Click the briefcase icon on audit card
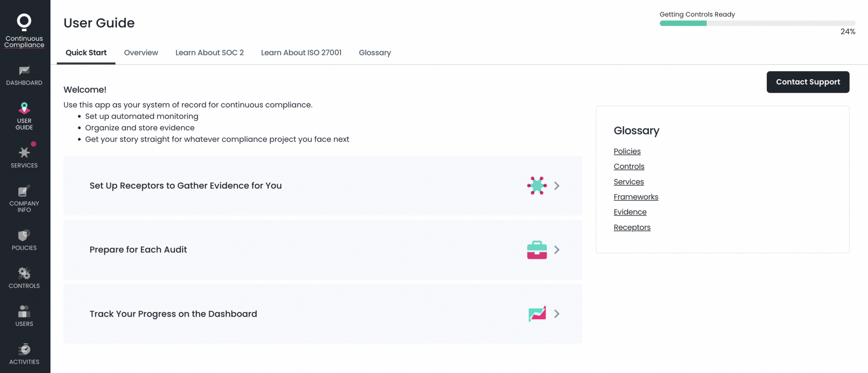868x373 pixels. [x=537, y=250]
